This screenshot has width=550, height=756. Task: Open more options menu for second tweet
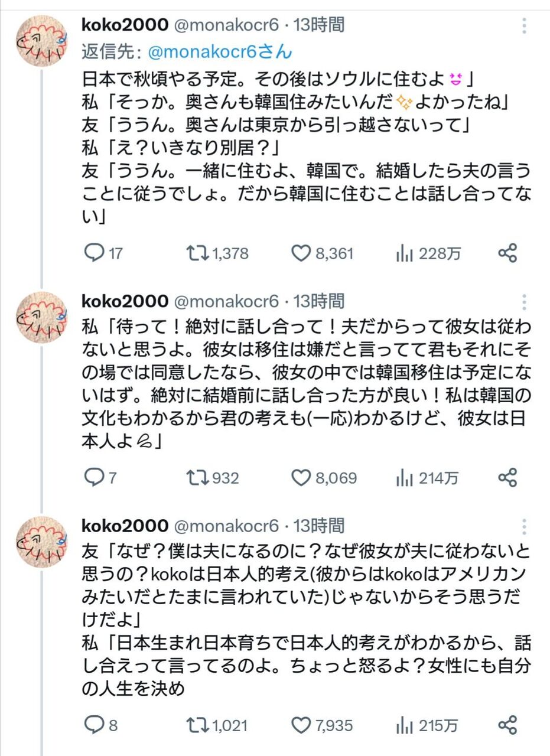point(525,302)
